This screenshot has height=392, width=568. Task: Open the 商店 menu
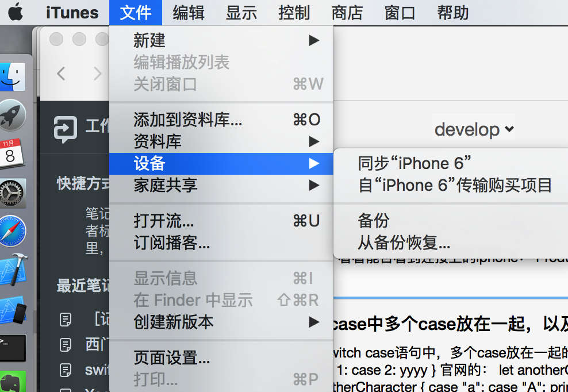(347, 13)
